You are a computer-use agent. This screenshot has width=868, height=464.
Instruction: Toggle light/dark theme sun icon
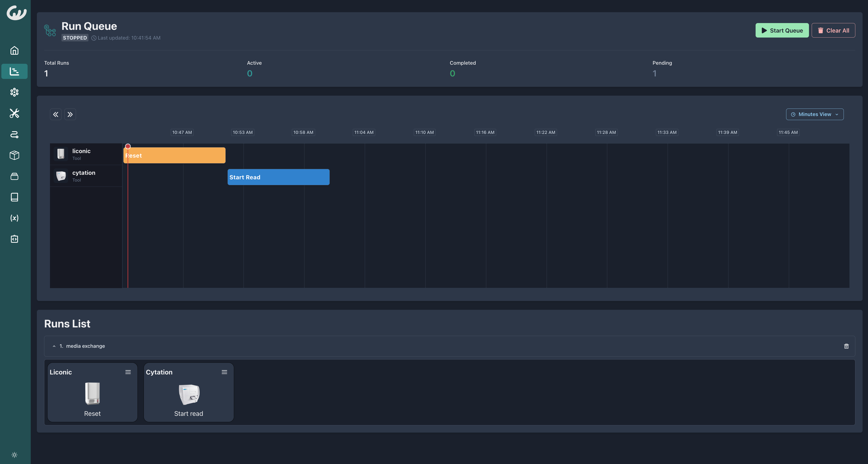click(x=14, y=455)
